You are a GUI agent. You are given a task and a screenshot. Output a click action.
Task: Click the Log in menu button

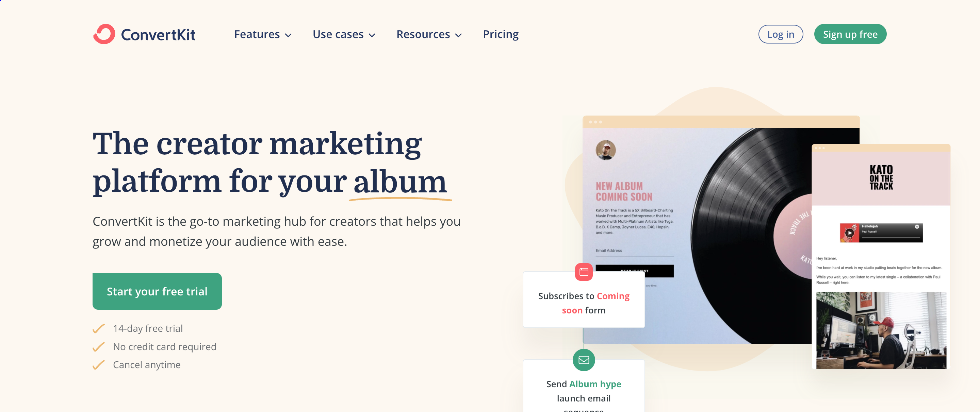point(780,34)
